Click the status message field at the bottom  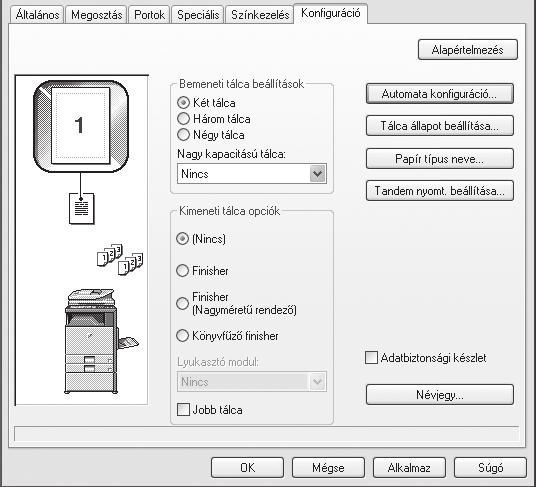pyautogui.click(x=267, y=434)
